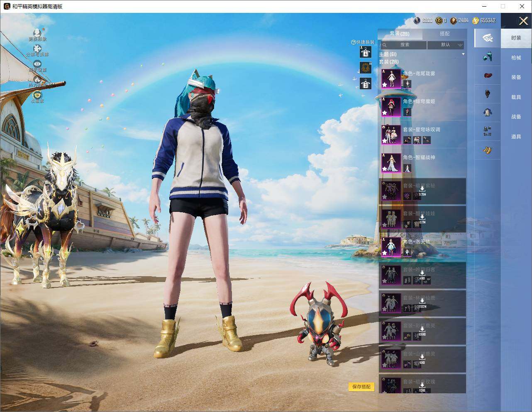Open the 更换形象 change avatar icon
Viewport: 532px width, 412px height.
point(37,33)
